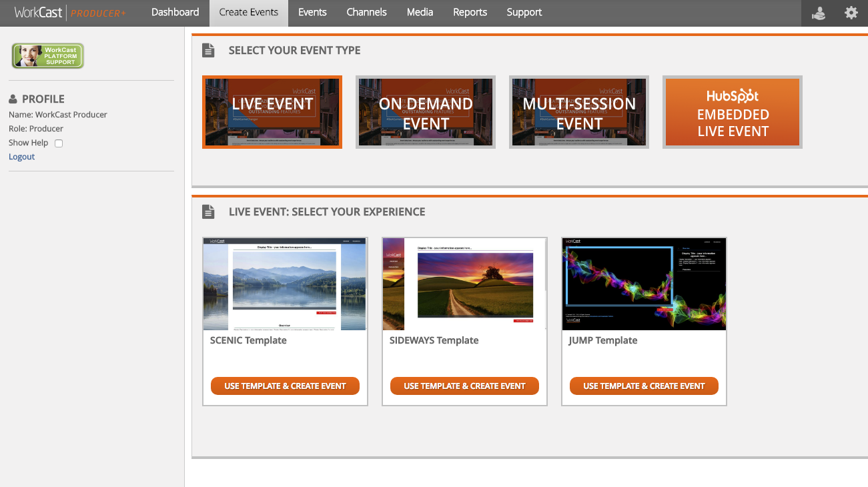Click the 'Role: Producer' text
Viewport: 868px width, 487px height.
(36, 129)
